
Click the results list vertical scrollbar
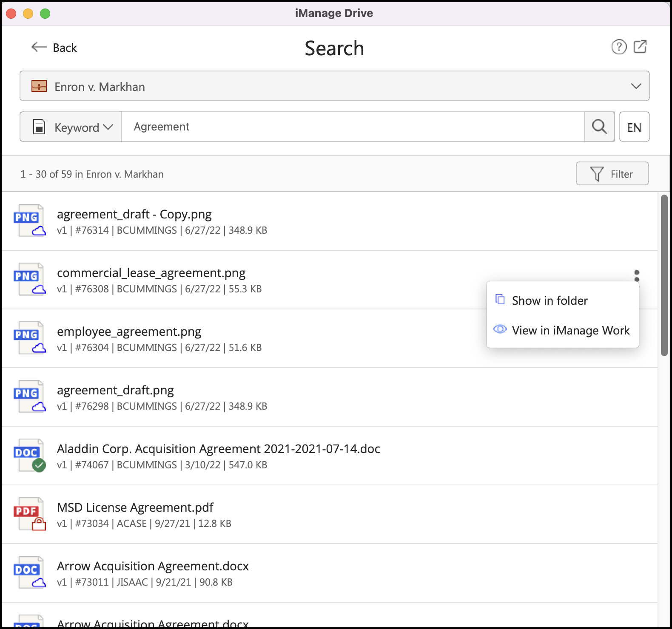click(x=664, y=275)
